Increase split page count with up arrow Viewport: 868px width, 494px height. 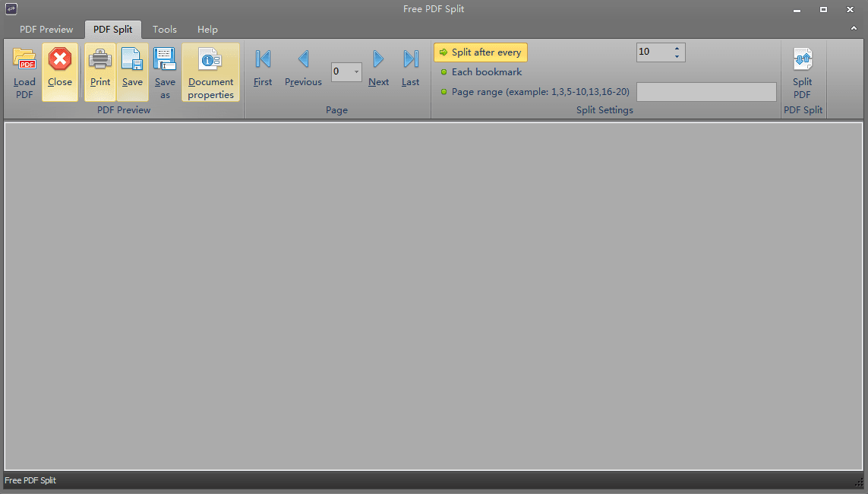[677, 49]
